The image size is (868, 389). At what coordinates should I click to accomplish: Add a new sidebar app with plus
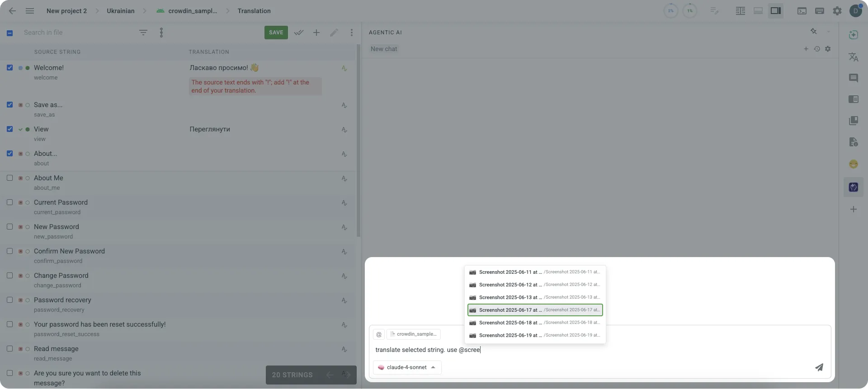tap(854, 209)
